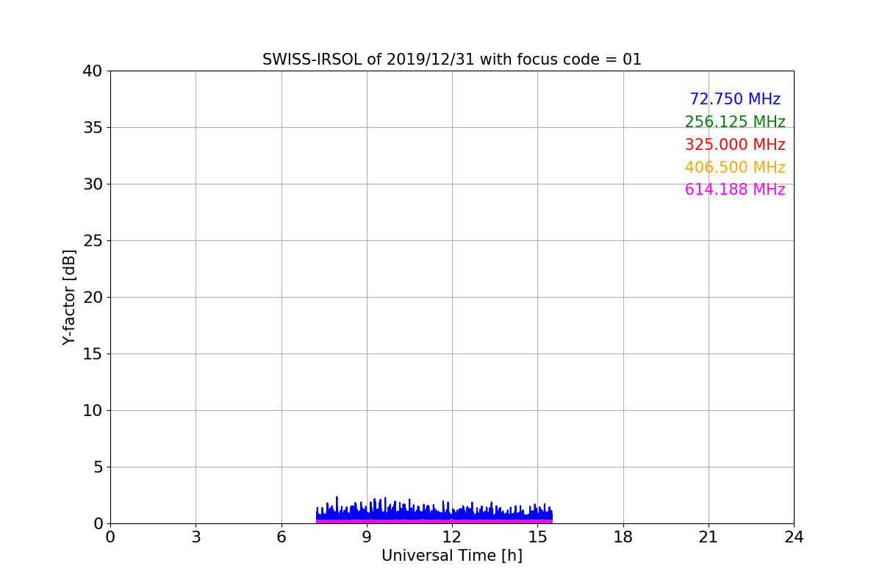Select the x-axis tick value 6
Viewport: 882px width, 588px height.
tap(282, 537)
